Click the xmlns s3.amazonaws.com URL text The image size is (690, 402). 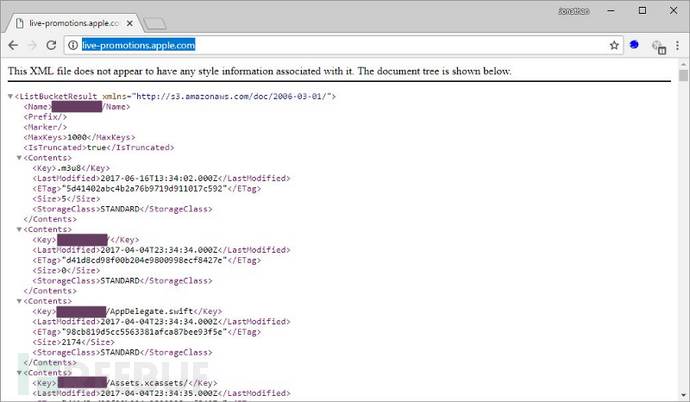[231, 96]
